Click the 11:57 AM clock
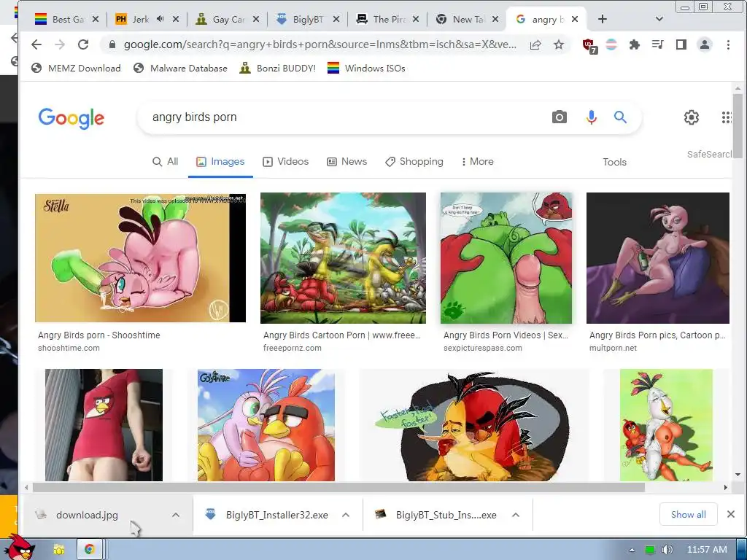Viewport: 747px width, 560px height. coord(707,550)
